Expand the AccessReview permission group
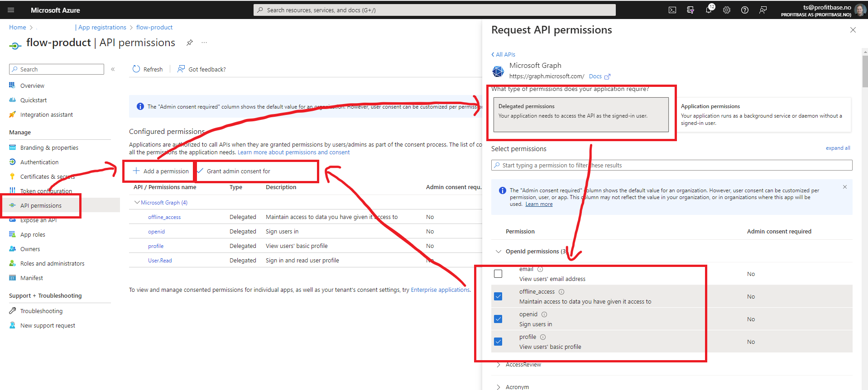This screenshot has width=868, height=390. (499, 365)
